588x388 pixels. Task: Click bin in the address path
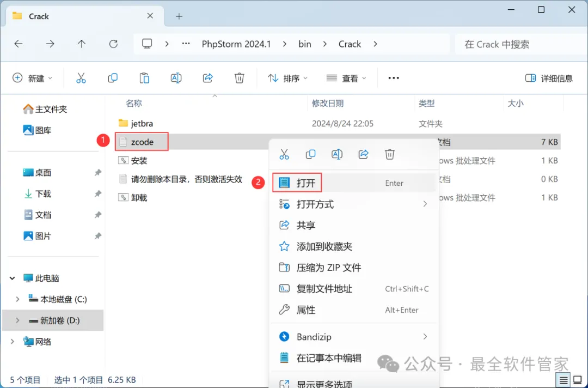(x=304, y=44)
